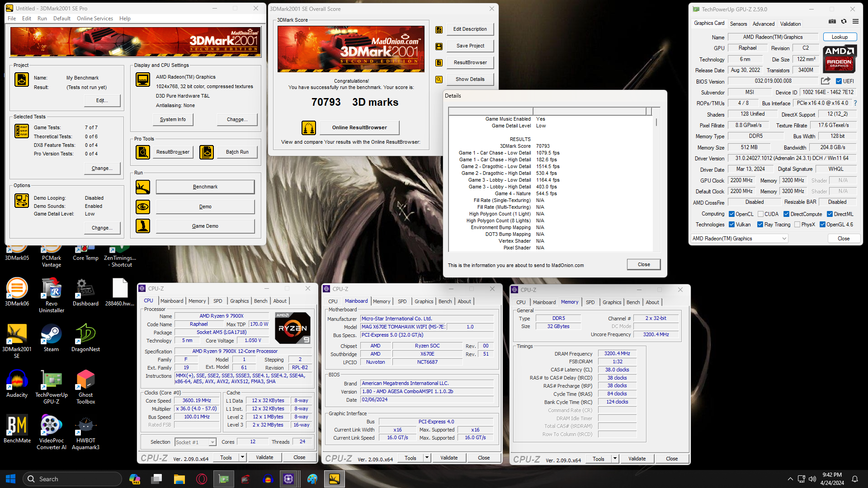
Task: Click the Edit Description icon in score window
Action: point(439,30)
